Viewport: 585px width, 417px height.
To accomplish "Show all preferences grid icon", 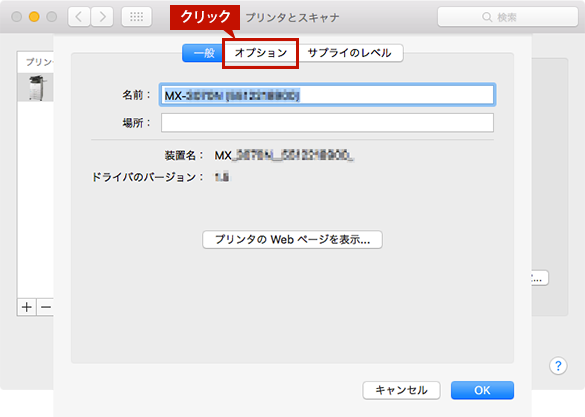I will click(x=137, y=17).
